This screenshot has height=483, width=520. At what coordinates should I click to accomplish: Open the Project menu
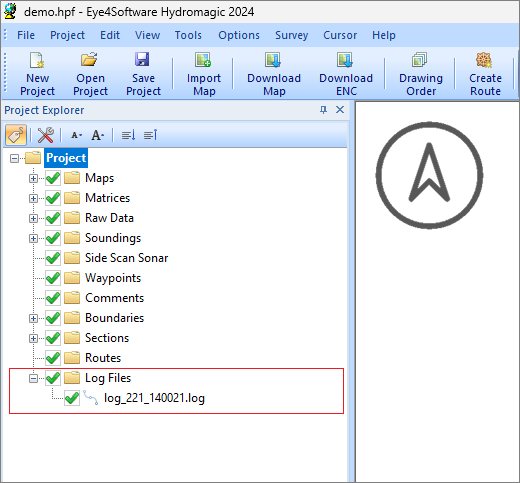67,35
